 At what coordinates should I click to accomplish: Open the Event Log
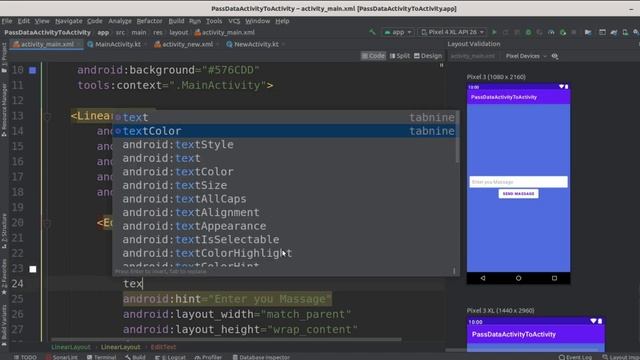575,357
